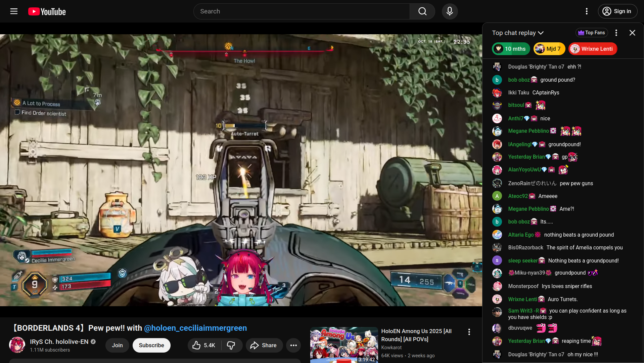Click sleep seeker's chat avatar
Screen dimensions: 644x363
[x=497, y=260]
